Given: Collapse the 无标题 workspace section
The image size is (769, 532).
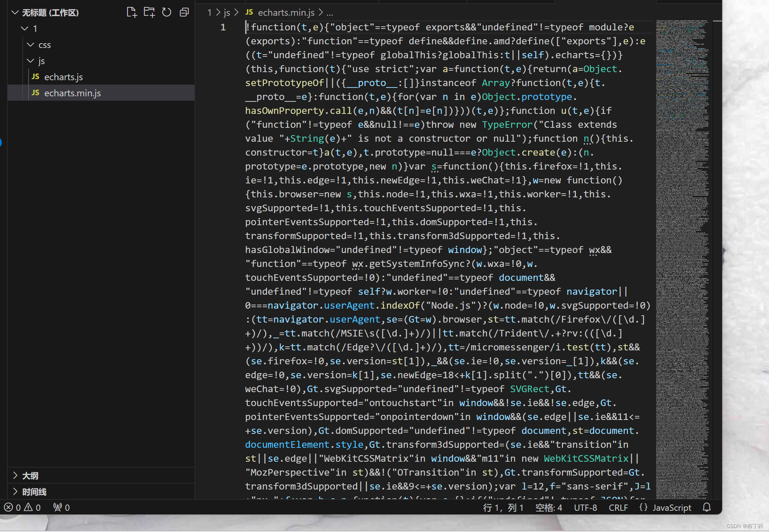Looking at the screenshot, I should [x=15, y=12].
